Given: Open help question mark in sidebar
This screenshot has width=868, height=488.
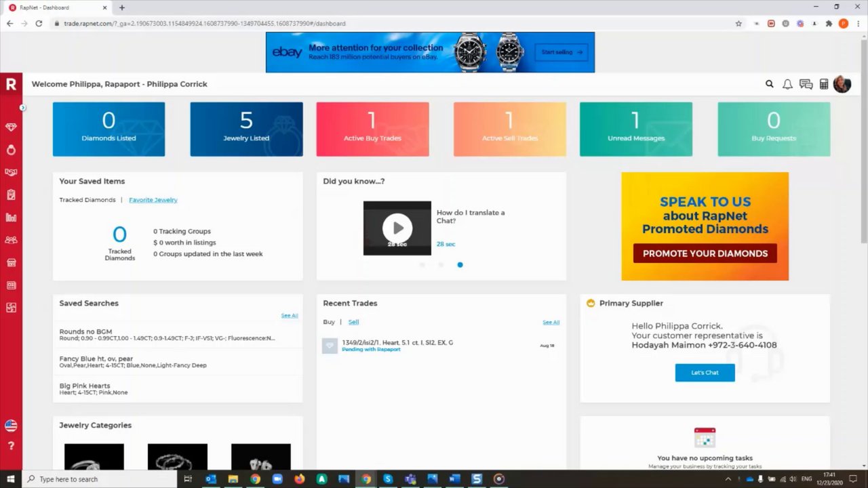Looking at the screenshot, I should [x=11, y=446].
